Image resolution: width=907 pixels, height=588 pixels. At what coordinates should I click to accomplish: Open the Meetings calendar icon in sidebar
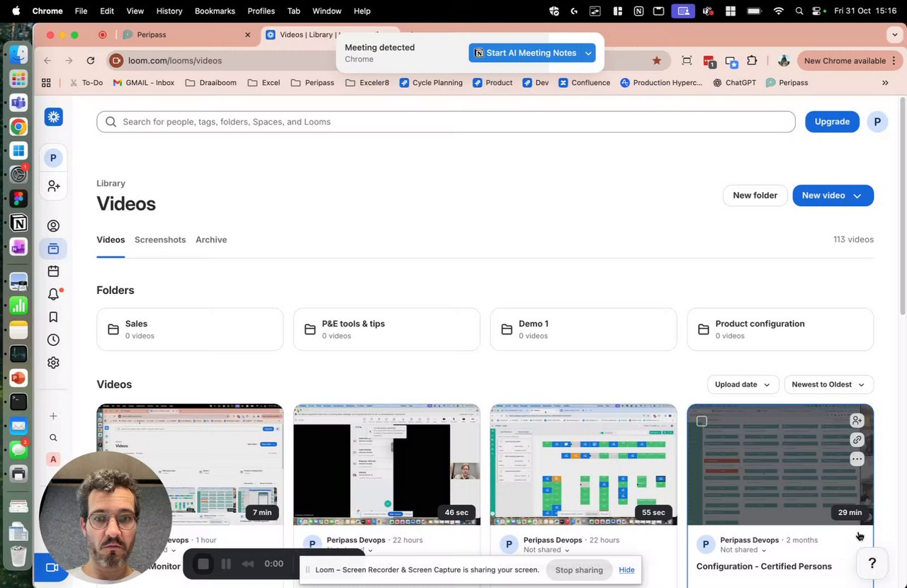coord(53,271)
